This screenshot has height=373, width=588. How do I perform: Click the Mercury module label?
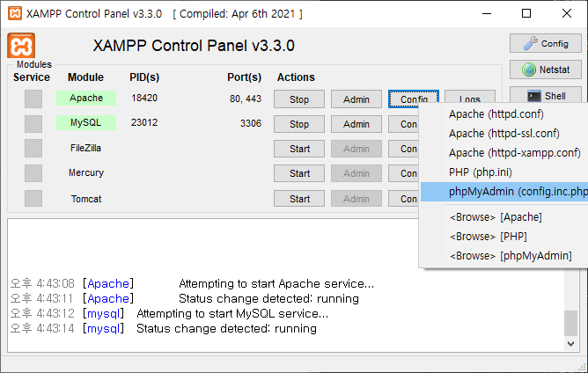pyautogui.click(x=86, y=172)
